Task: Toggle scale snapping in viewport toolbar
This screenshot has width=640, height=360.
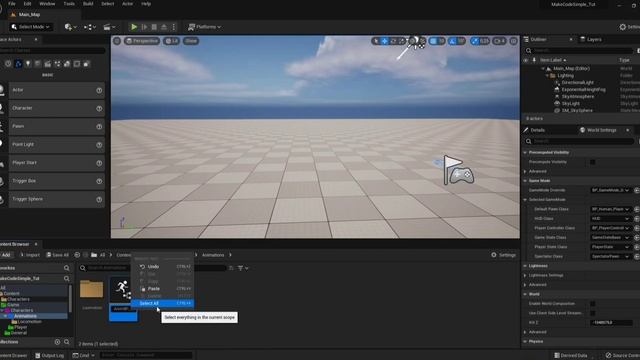Action: pos(475,41)
